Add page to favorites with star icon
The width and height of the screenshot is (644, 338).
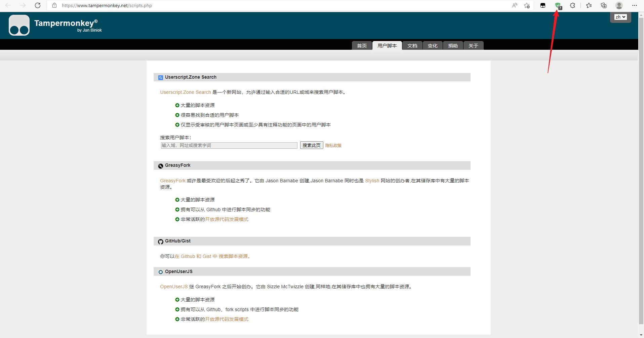527,5
